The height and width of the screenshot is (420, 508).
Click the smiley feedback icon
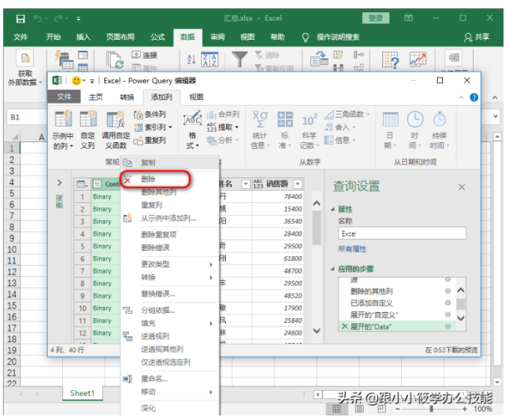tap(76, 80)
